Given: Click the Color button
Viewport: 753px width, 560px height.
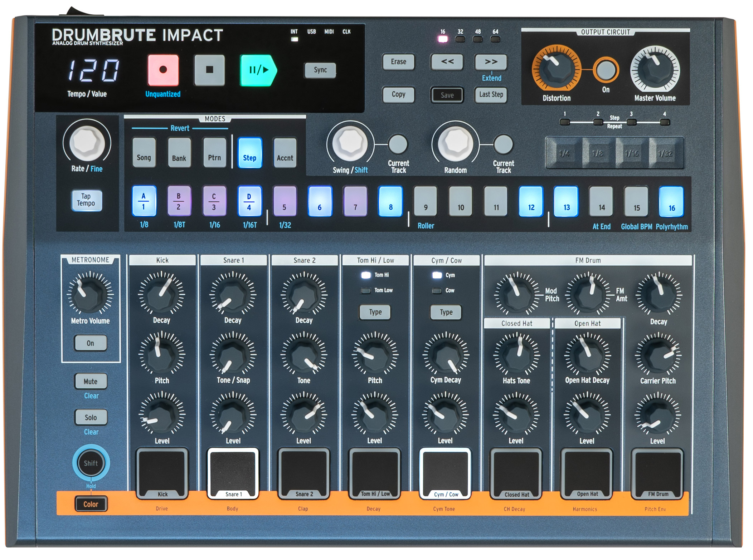Looking at the screenshot, I should coord(91,504).
